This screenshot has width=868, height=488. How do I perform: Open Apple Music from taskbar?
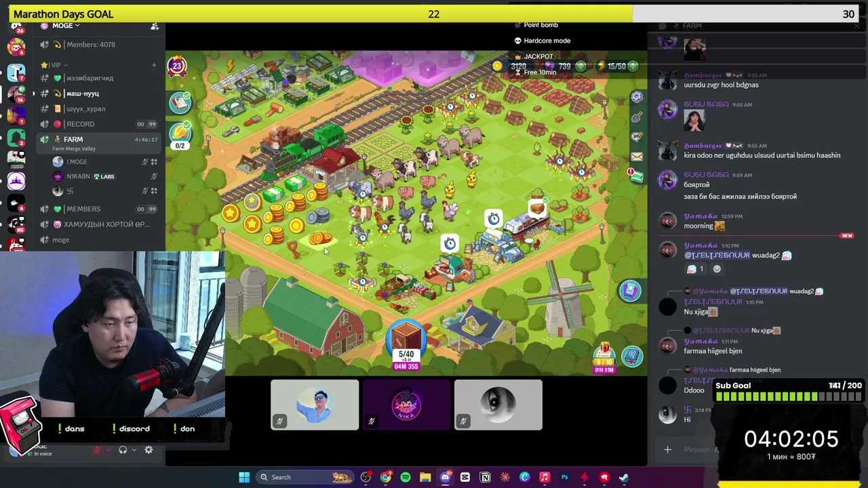click(x=545, y=477)
